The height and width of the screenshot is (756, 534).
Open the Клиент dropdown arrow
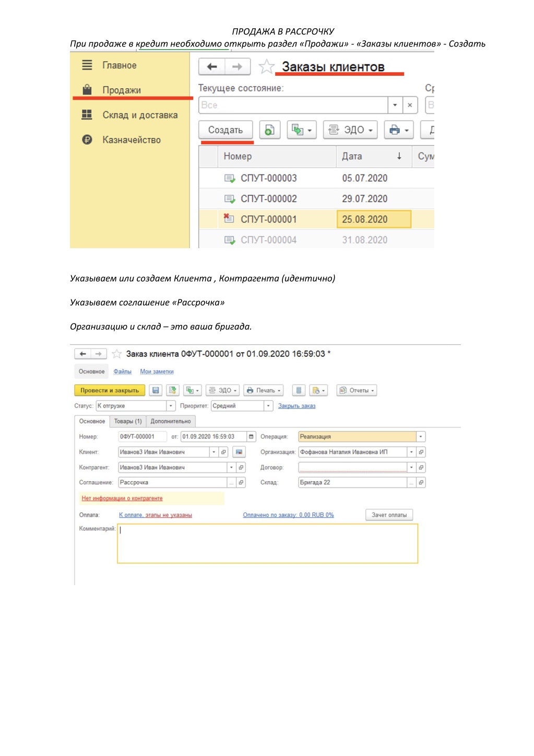tap(214, 452)
